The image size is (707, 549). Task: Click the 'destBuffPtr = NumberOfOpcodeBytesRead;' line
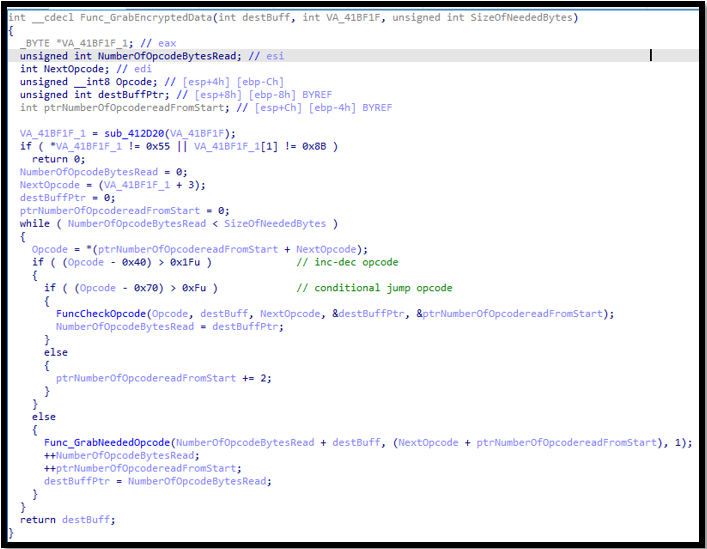(158, 481)
